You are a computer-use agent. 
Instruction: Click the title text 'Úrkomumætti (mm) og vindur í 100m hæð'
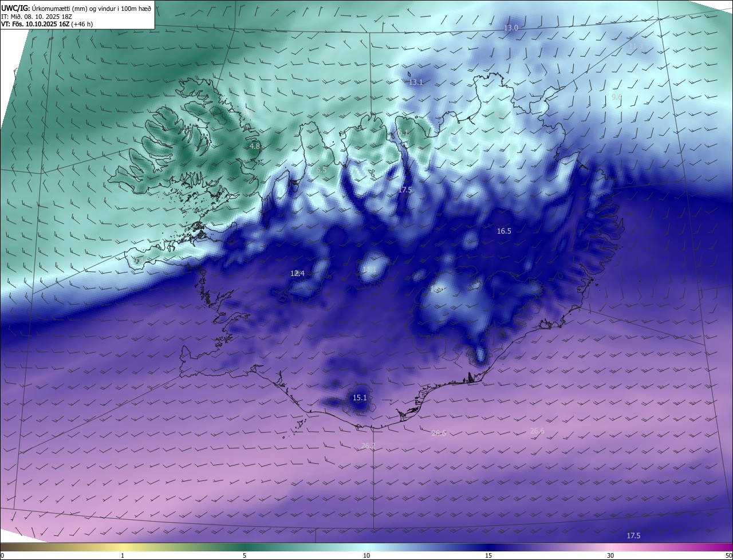point(92,7)
